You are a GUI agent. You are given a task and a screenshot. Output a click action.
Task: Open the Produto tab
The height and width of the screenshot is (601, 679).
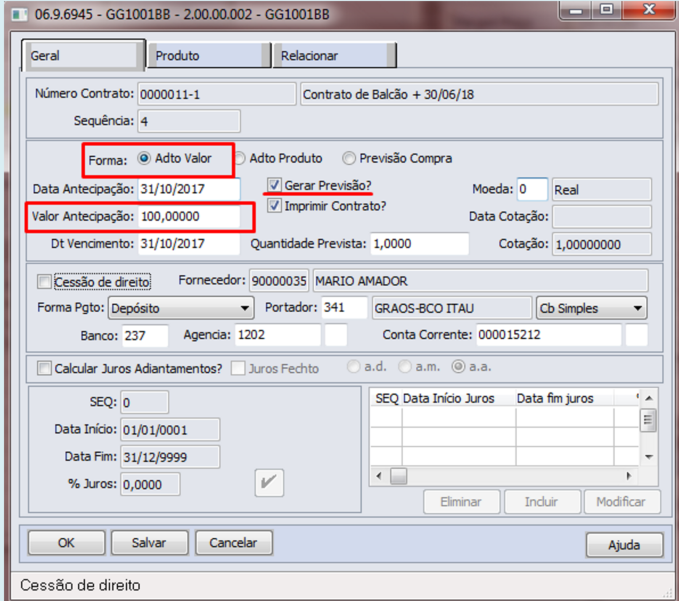point(209,55)
